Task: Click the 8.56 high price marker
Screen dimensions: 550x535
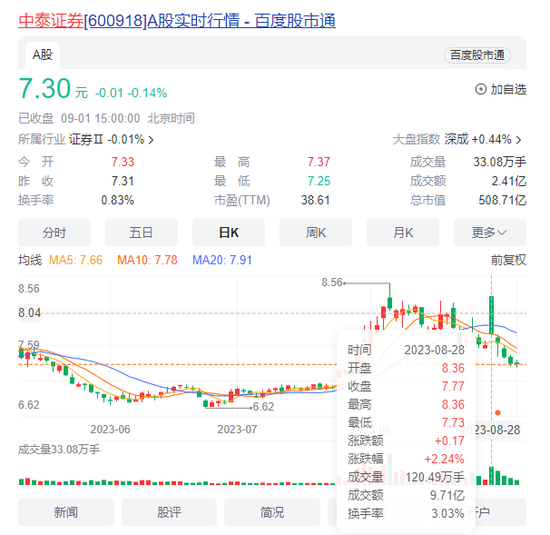Action: click(x=331, y=282)
